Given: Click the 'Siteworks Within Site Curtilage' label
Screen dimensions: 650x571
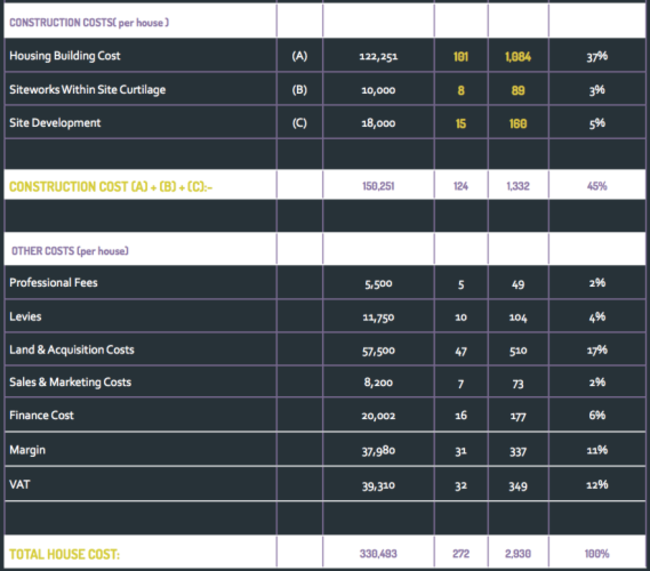Looking at the screenshot, I should [87, 90].
